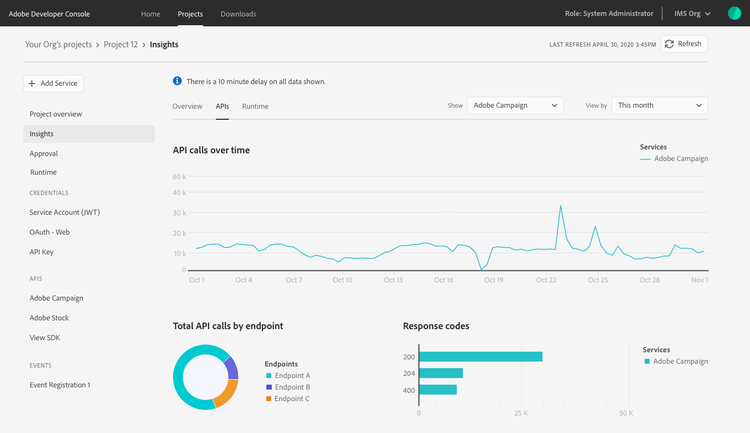
Task: Open Adobe Stock API in sidebar
Action: pos(49,318)
